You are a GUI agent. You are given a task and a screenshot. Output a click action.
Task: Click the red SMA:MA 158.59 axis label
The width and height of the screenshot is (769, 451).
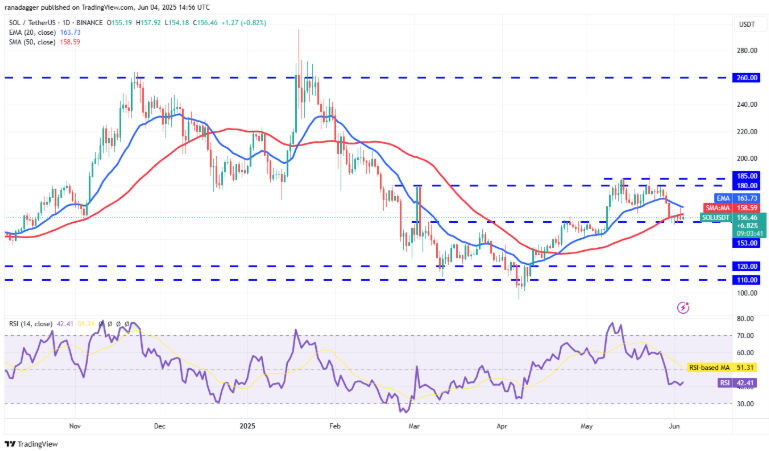(x=732, y=208)
